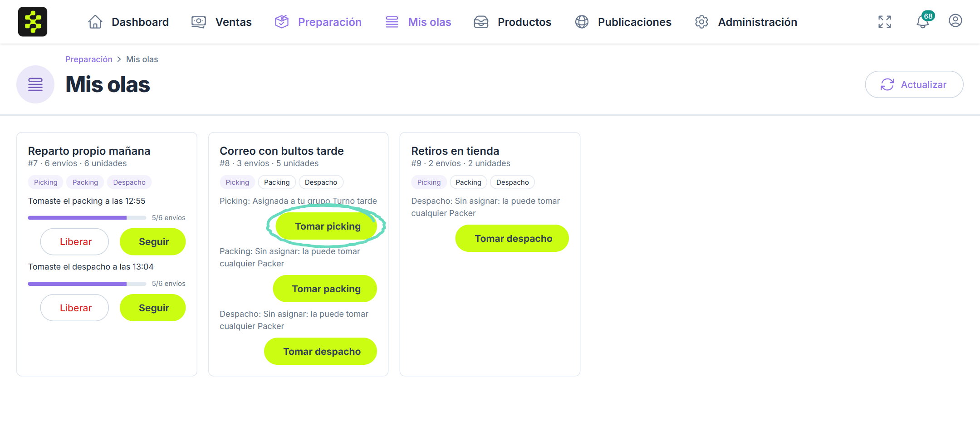
Task: Click the Preparación box icon
Action: pos(282,22)
